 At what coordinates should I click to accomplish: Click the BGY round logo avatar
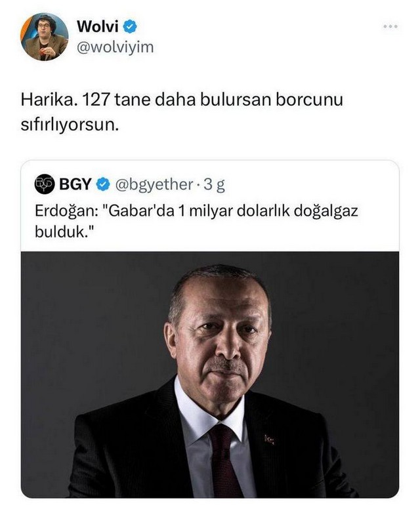(44, 184)
